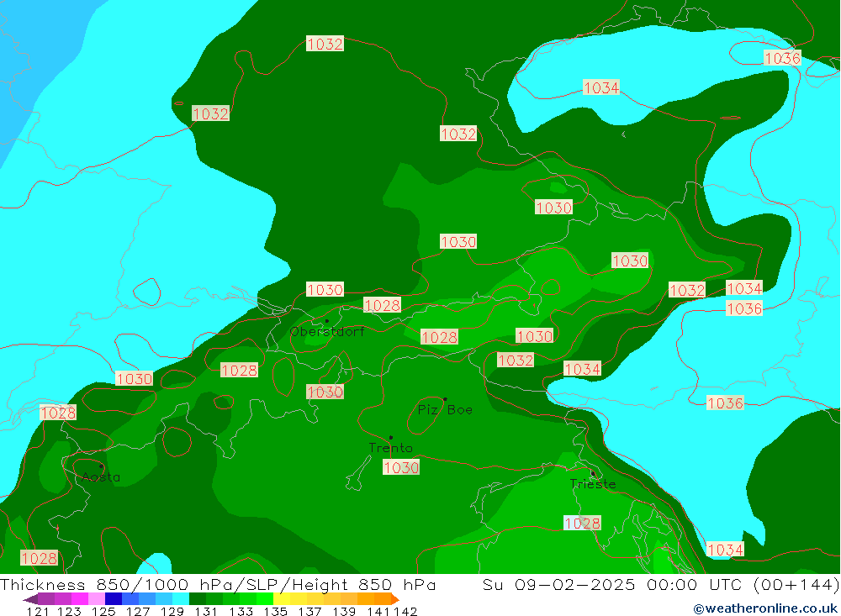841x616 pixels.
Task: Select the bright magenta legend swatch
Action: (79, 598)
